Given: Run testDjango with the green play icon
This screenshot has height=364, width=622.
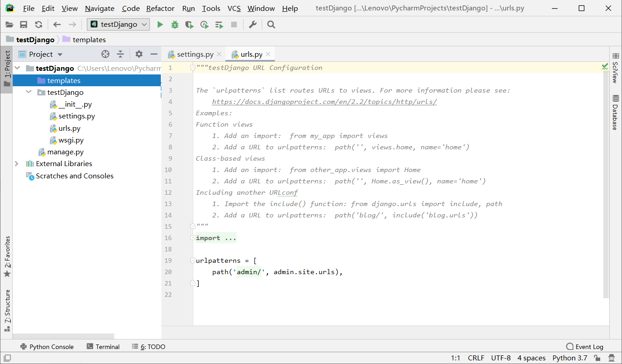Looking at the screenshot, I should (160, 25).
